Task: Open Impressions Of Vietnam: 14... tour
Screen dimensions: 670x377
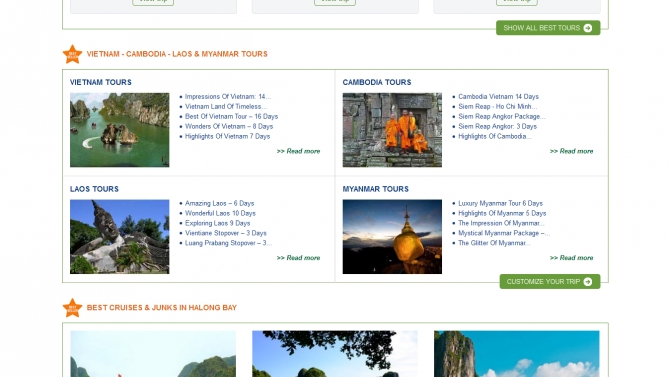Action: [x=228, y=97]
